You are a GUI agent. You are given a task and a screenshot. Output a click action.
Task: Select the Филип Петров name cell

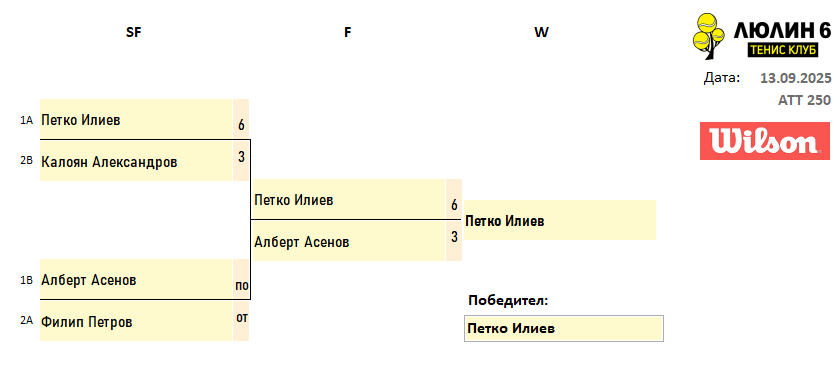click(136, 321)
